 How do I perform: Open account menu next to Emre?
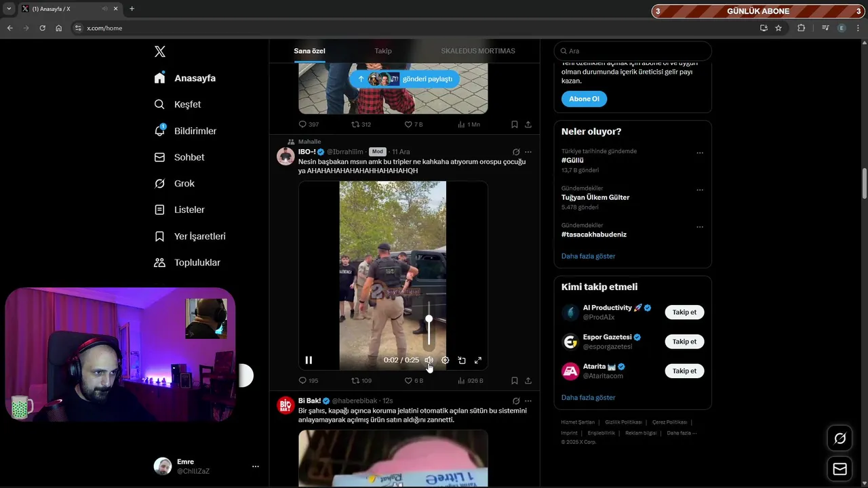[x=256, y=466]
